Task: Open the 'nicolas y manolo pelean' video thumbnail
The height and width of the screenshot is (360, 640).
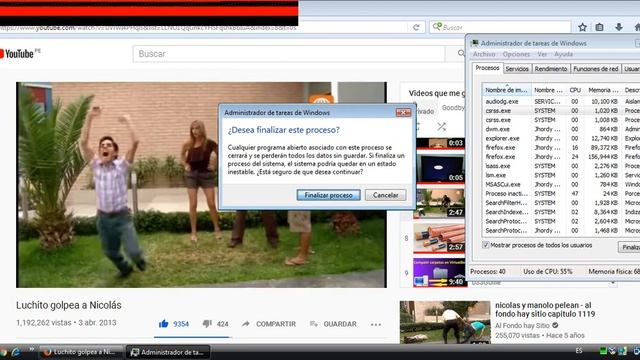Action: (445, 322)
